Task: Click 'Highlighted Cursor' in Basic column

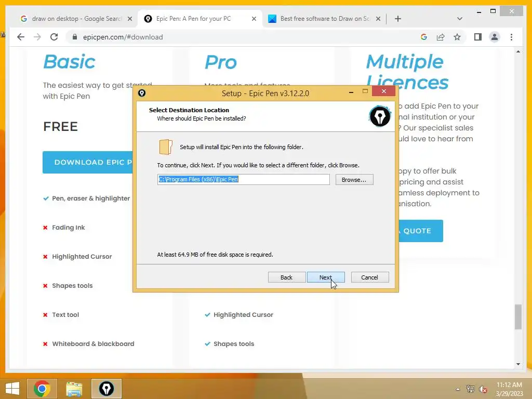Action: coord(82,257)
